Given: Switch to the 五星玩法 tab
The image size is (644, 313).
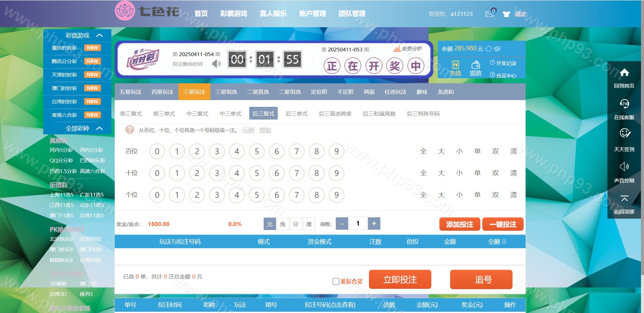Looking at the screenshot, I should 130,92.
